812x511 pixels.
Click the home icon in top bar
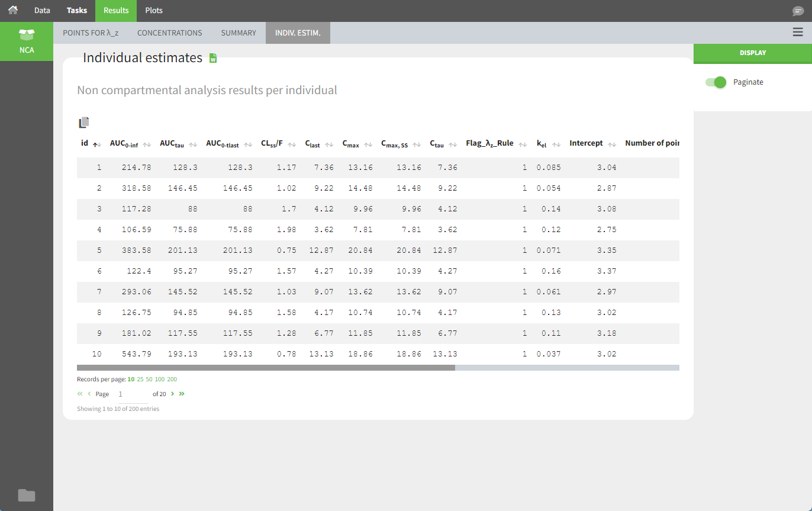click(13, 11)
